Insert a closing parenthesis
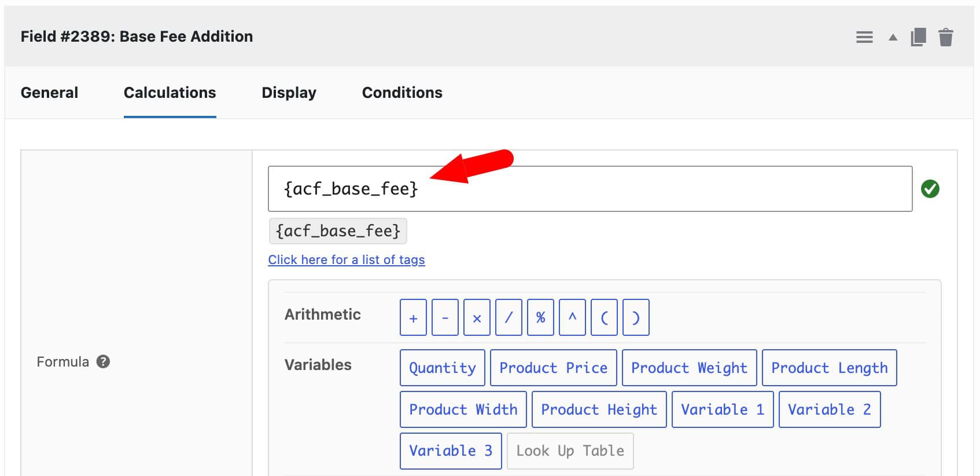The image size is (980, 476). [636, 317]
